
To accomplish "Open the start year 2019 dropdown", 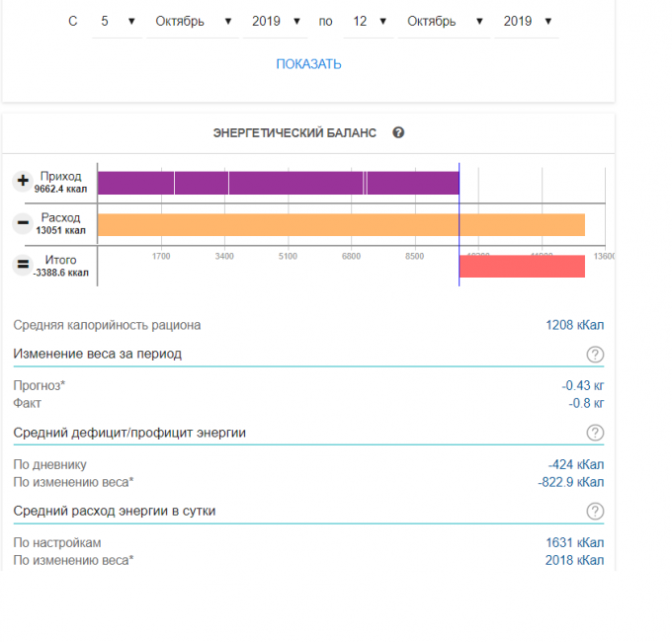I will click(277, 21).
